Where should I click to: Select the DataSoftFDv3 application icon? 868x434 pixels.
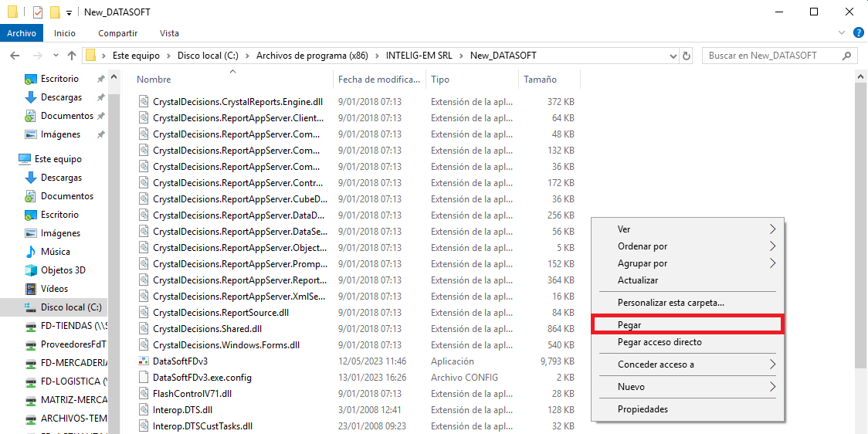144,361
